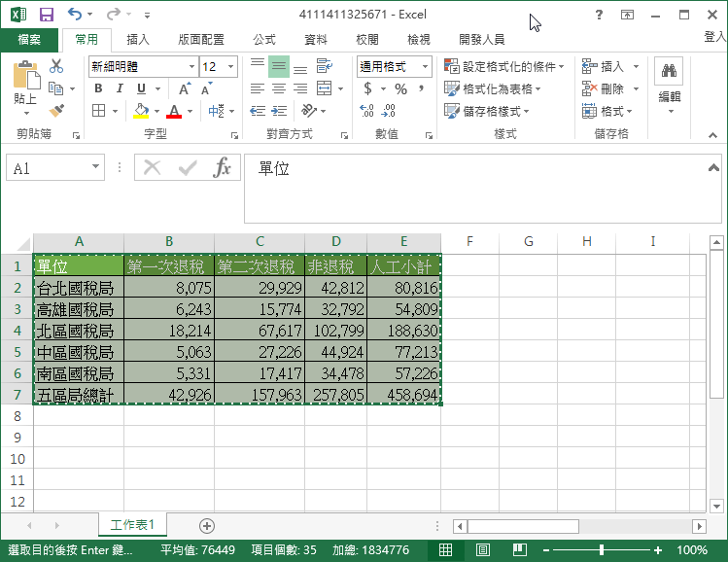Open 儲存格樣式 dropdown
728x562 pixels.
487,111
